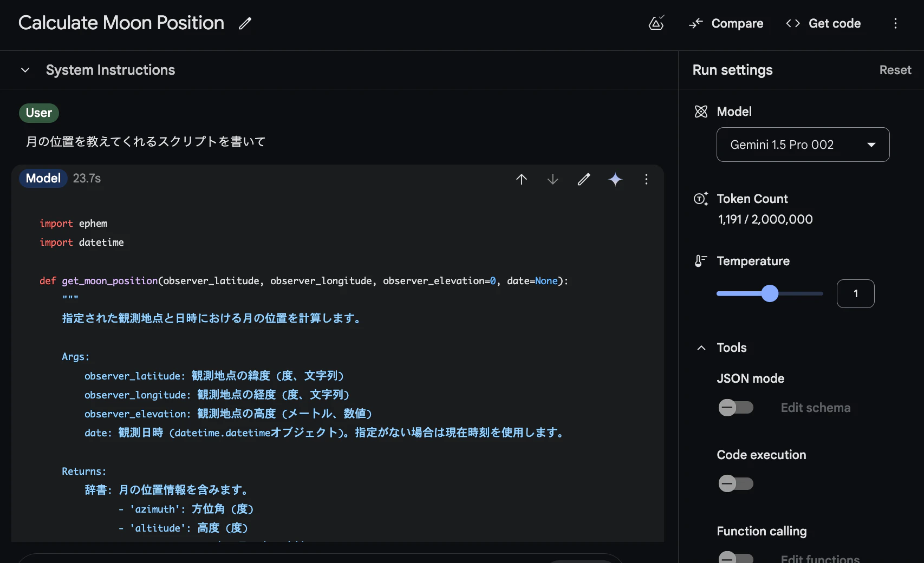This screenshot has width=924, height=563.
Task: Click the Calculate Moon Position title
Action: (x=121, y=23)
